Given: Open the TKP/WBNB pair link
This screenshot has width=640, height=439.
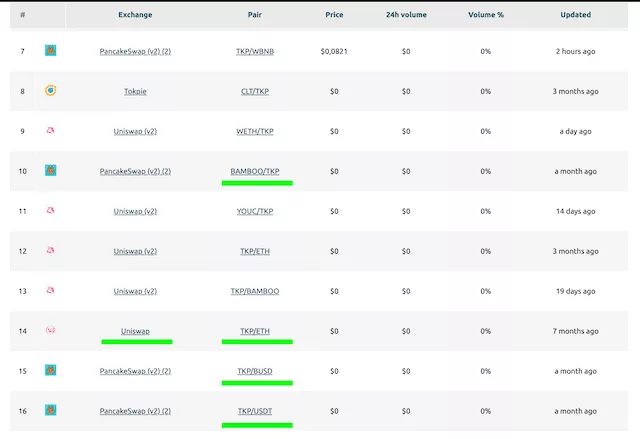Looking at the screenshot, I should coord(255,51).
